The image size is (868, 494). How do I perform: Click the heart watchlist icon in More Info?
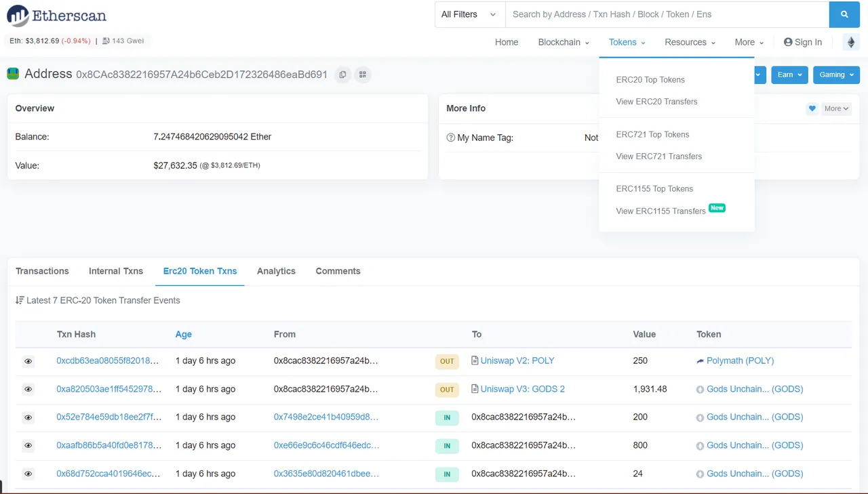pos(812,108)
